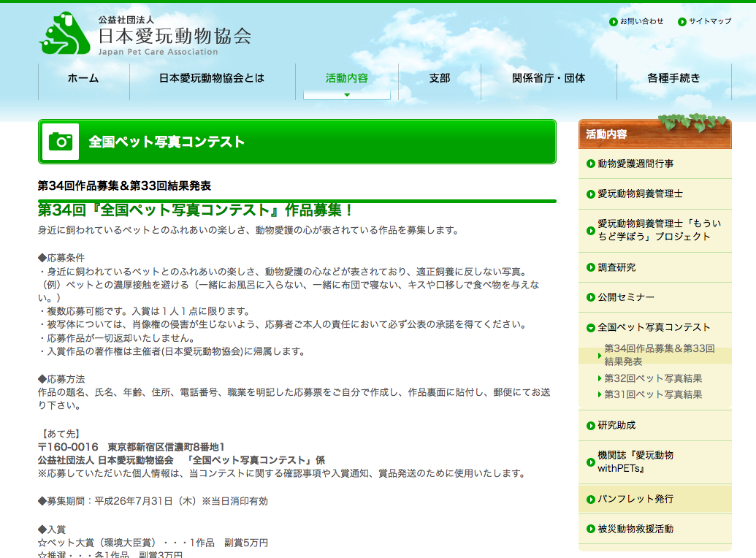Open the 第32回ペット写真結果 link
This screenshot has height=558, width=756.
click(653, 378)
